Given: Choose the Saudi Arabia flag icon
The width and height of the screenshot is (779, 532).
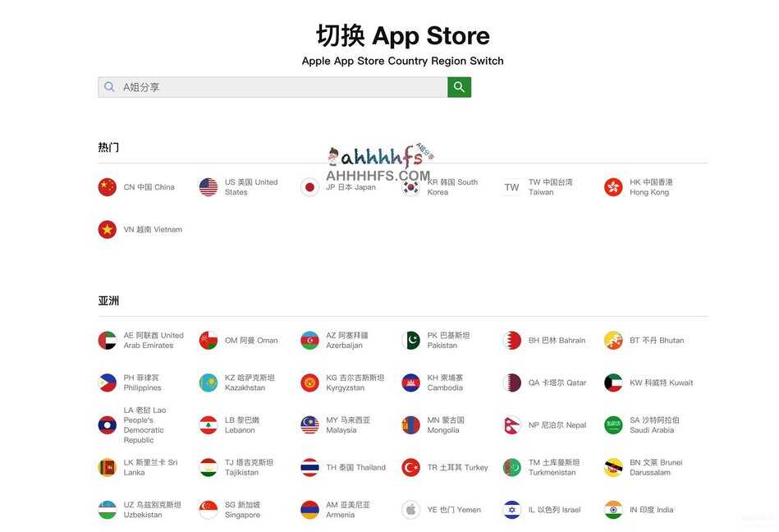Looking at the screenshot, I should point(613,425).
